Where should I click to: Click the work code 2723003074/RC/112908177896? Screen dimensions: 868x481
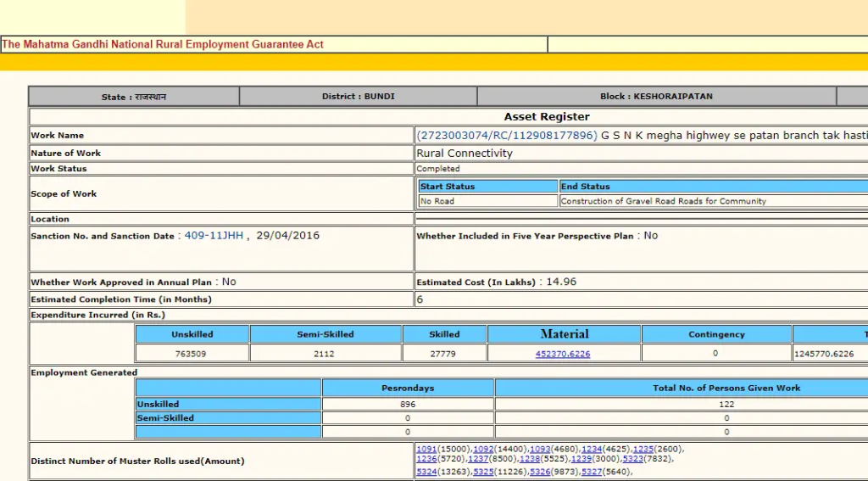tap(507, 135)
